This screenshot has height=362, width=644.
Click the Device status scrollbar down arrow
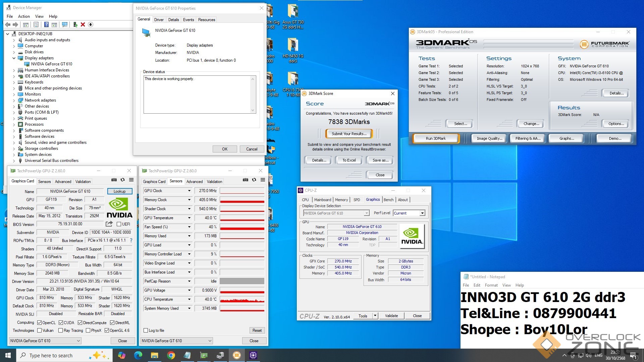(253, 110)
